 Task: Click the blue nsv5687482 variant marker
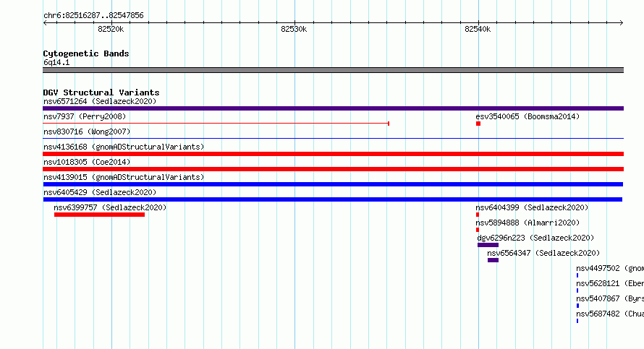(x=577, y=321)
